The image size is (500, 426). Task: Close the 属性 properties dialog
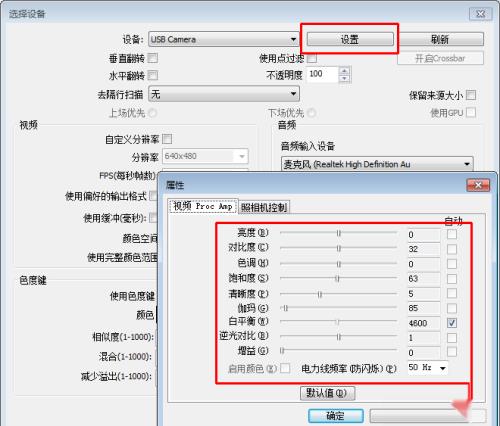click(x=478, y=185)
